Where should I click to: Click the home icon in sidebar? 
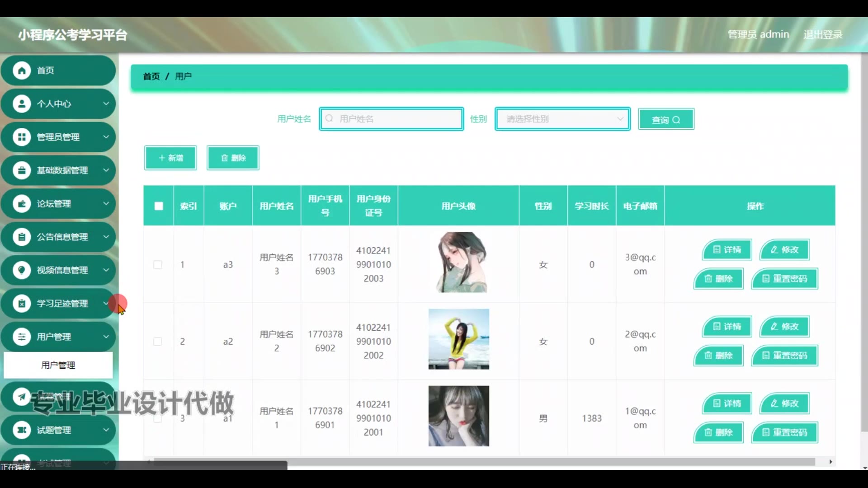(21, 70)
